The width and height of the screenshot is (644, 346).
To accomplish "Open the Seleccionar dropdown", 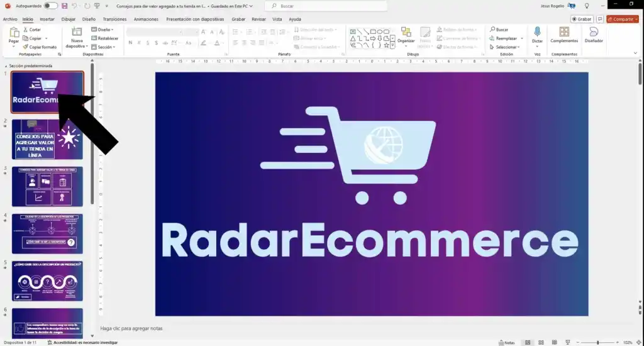I will [x=505, y=47].
